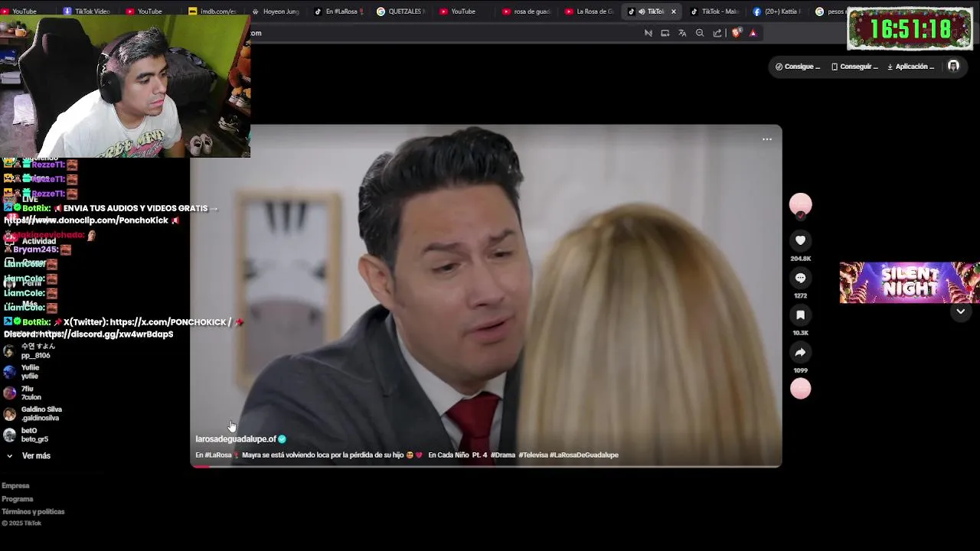Screen dimensions: 980x551
Task: Click the crossed-out N icon in address bar
Action: click(x=648, y=33)
